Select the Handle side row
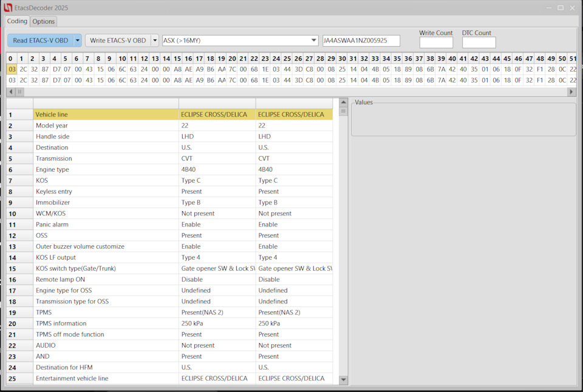The height and width of the screenshot is (392, 583). pyautogui.click(x=169, y=137)
